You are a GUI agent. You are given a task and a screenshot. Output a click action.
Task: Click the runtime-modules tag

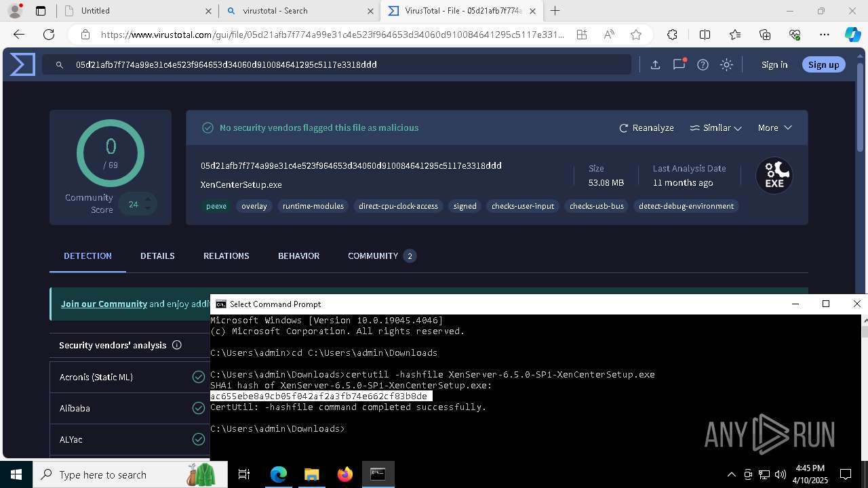tap(313, 206)
